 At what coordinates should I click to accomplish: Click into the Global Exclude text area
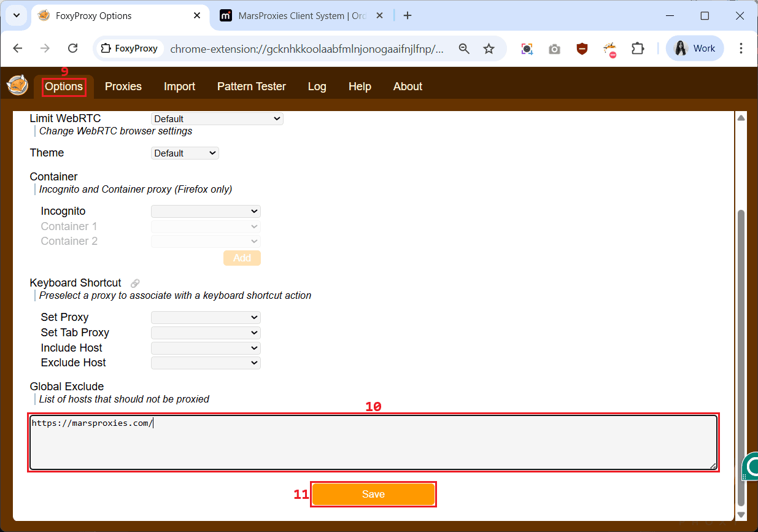373,443
